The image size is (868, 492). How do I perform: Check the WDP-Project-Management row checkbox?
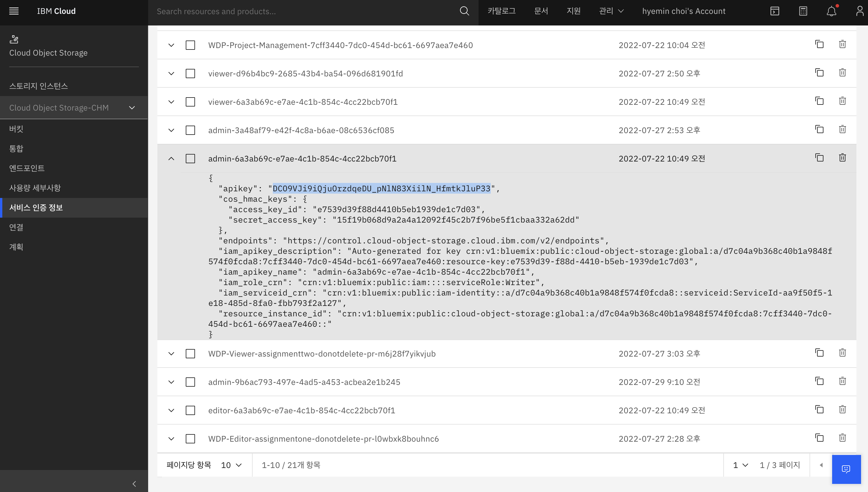point(190,45)
